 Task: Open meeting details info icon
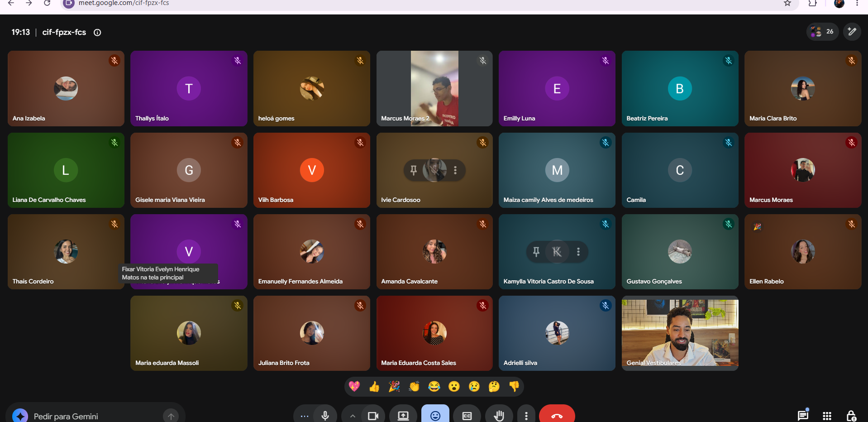coord(97,32)
